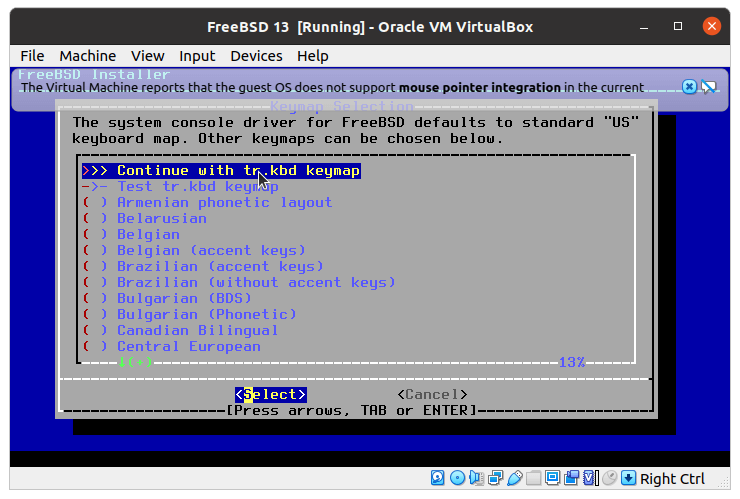Click the optical disc status icon
Viewport: 740px width, 499px height.
[x=457, y=478]
